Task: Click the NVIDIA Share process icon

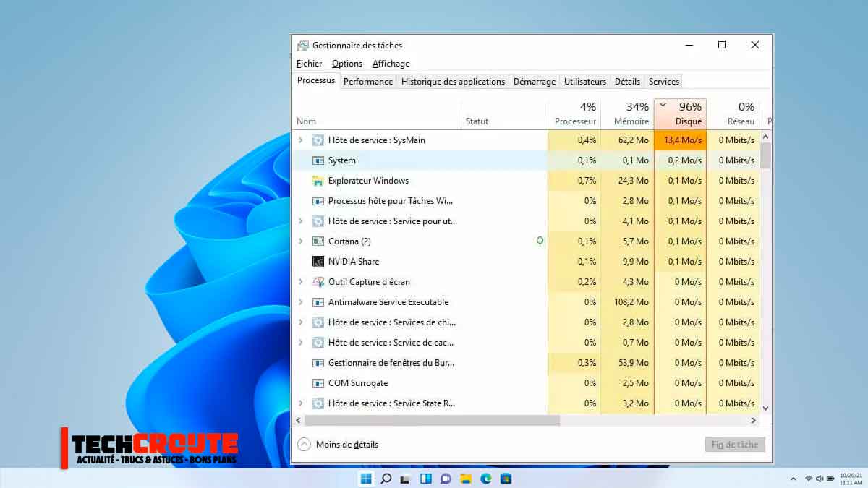Action: [318, 262]
